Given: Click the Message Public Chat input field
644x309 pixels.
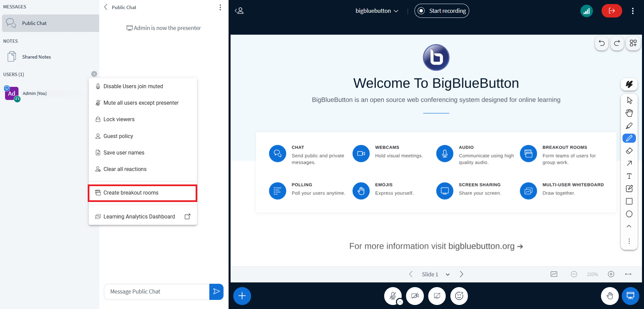Looking at the screenshot, I should point(157,291).
